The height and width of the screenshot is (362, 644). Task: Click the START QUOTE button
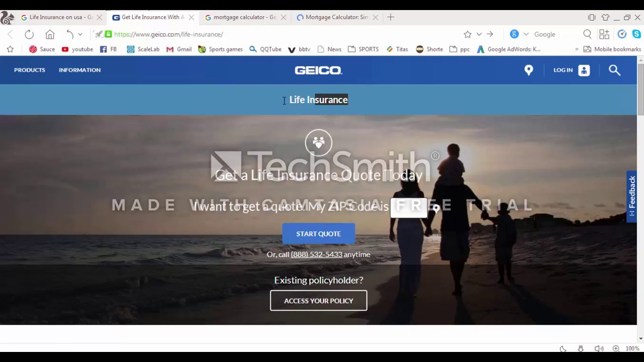pos(318,234)
